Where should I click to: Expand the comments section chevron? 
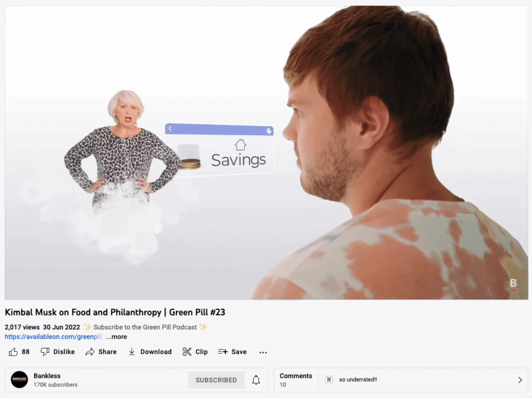(x=520, y=380)
